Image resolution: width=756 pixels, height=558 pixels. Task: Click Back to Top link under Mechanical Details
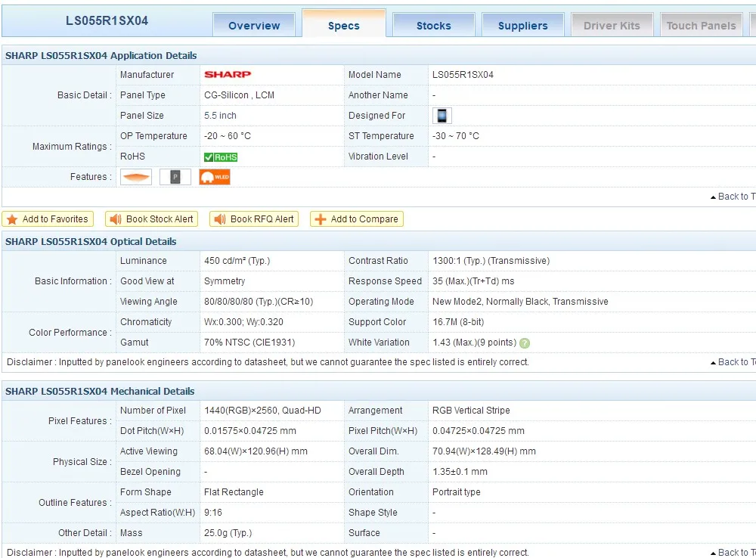pyautogui.click(x=732, y=553)
